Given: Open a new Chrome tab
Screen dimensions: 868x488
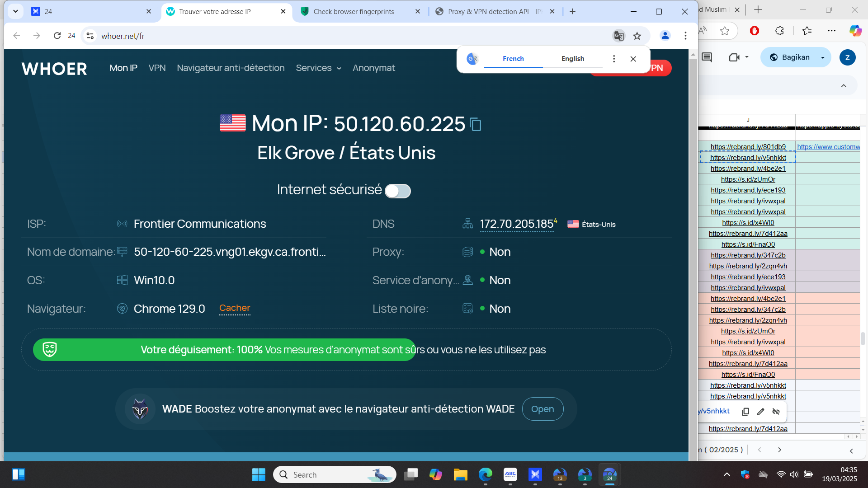Looking at the screenshot, I should click(x=572, y=11).
